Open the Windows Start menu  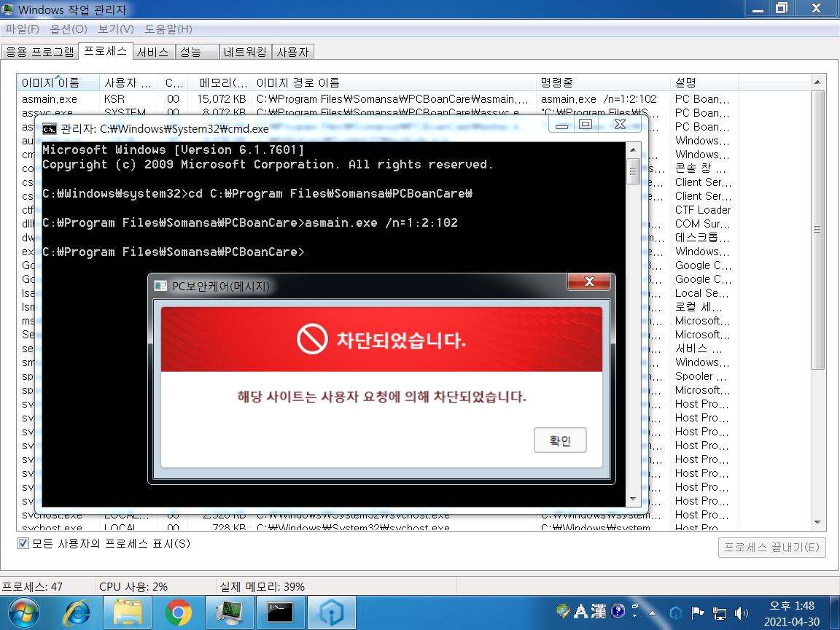click(23, 612)
